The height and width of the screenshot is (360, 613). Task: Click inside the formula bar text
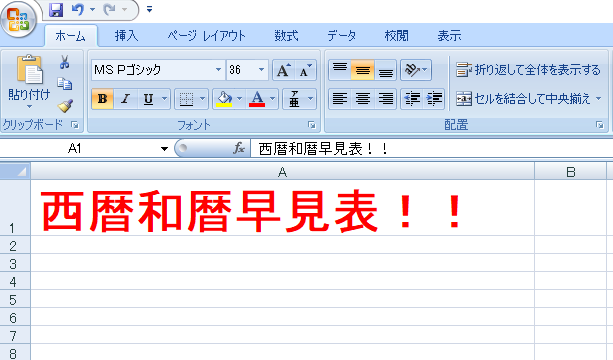click(323, 149)
